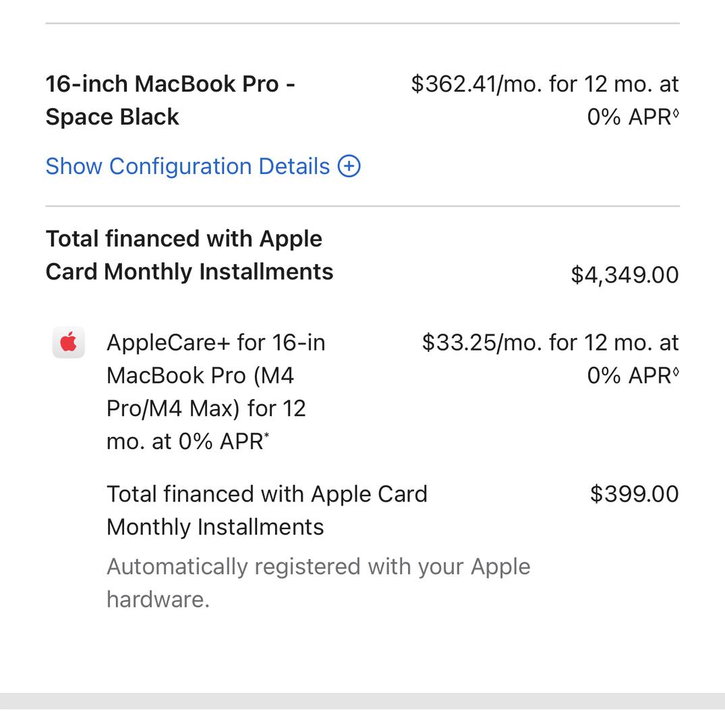
Task: Tap the footnote diamond after the AppleCare+ APR
Action: pos(676,372)
